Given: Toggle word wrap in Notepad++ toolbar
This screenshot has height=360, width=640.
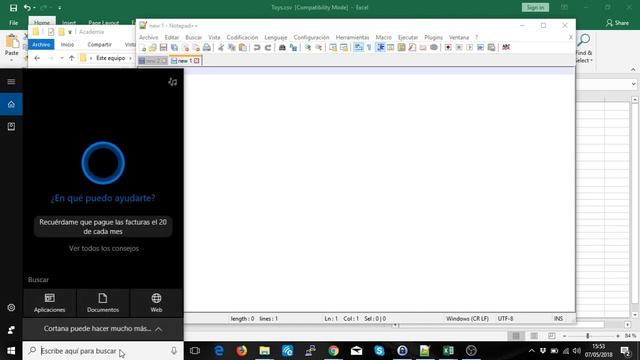Looking at the screenshot, I should pyautogui.click(x=358, y=47).
